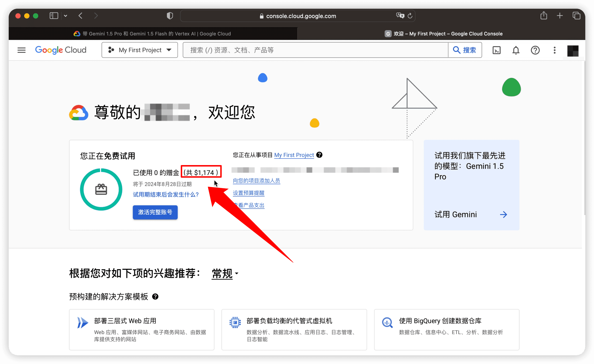The image size is (594, 364).
Task: Open the 设置预算提醒 link
Action: coord(248,193)
